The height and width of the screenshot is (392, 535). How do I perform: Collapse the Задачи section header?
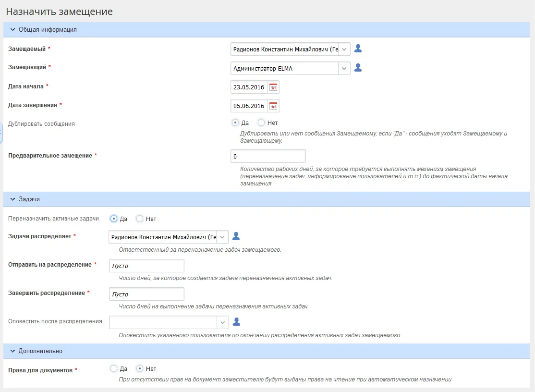coord(13,199)
